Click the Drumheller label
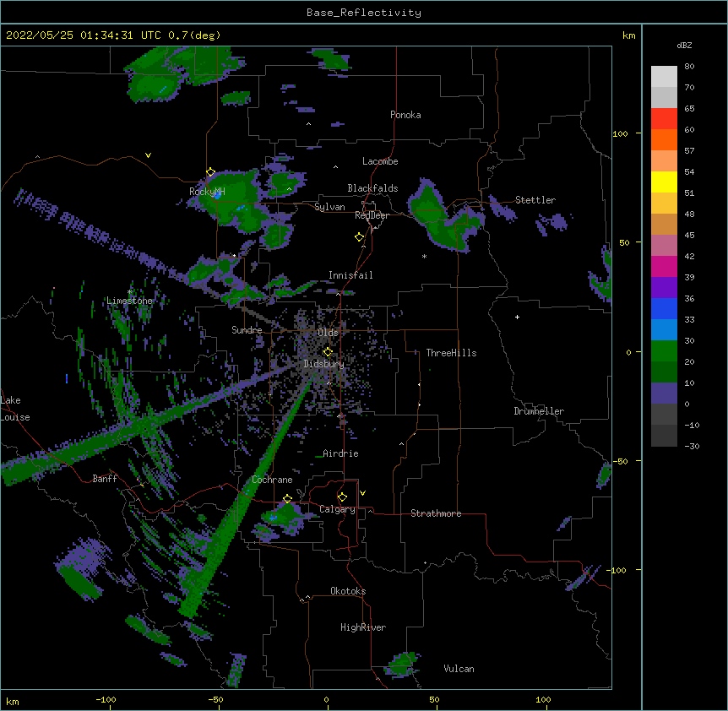This screenshot has height=711, width=728. 539,411
